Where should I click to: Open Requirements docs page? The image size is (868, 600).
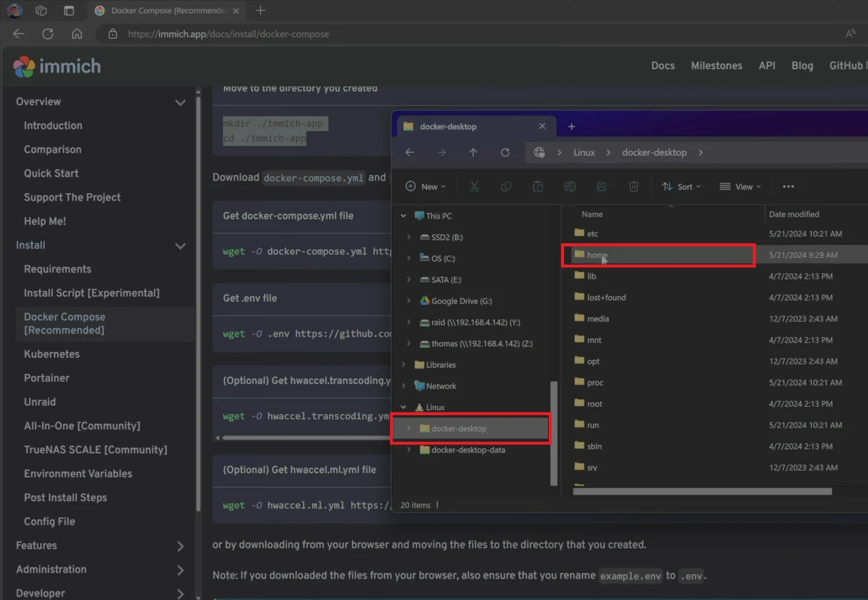tap(58, 269)
